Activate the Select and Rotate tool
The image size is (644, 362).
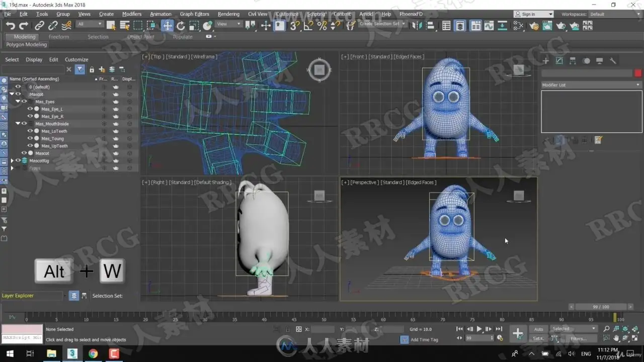(x=181, y=26)
